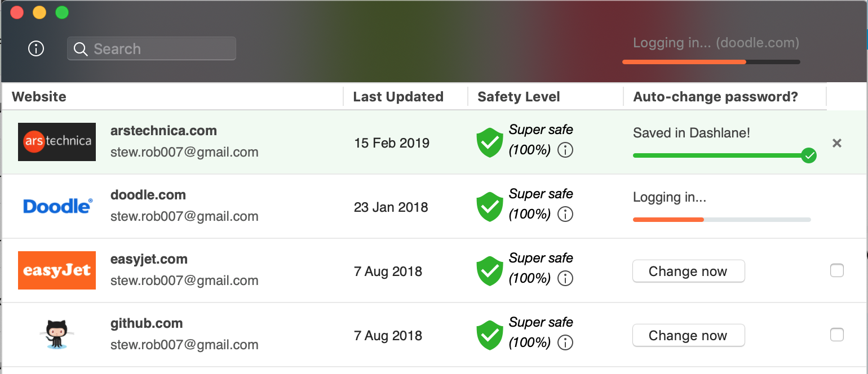Click the GitHub Octocat logo
868x374 pixels.
pyautogui.click(x=57, y=335)
